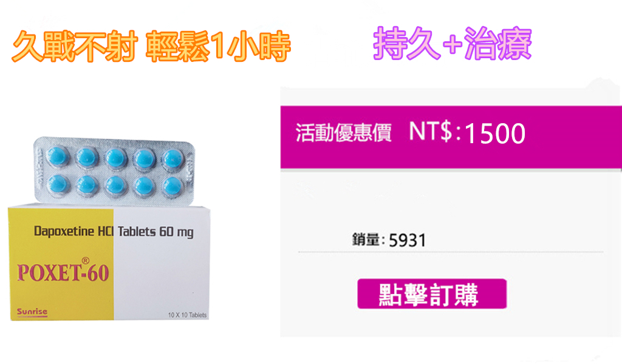This screenshot has height=364, width=622.
Task: Click the white panel of medicine box
Action: tap(162, 264)
